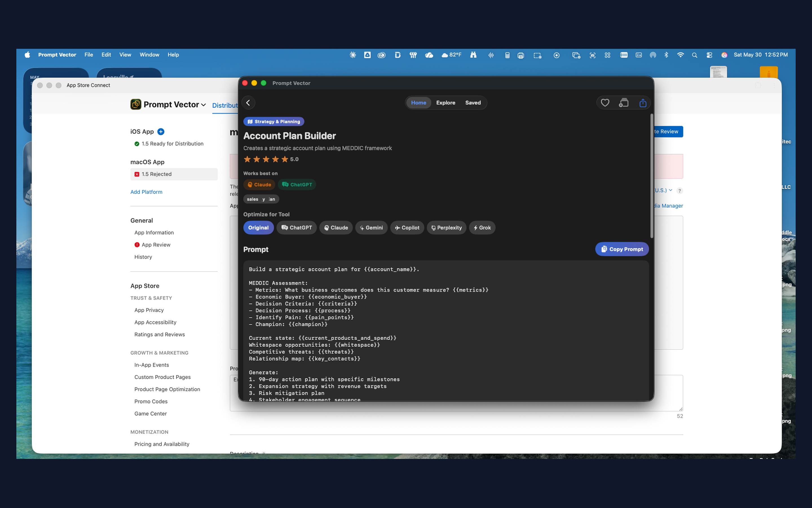The image size is (812, 508).
Task: Click the screen record circle menu bar icon
Action: click(x=556, y=55)
